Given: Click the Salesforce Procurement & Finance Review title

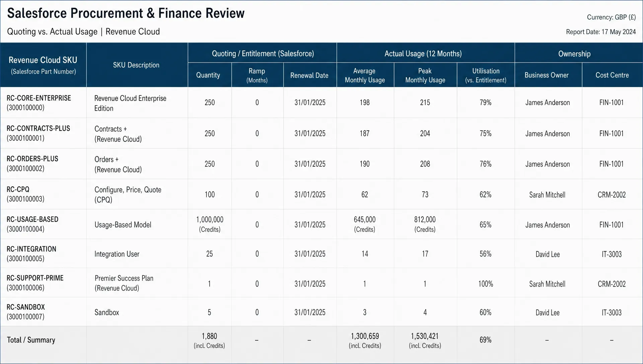Looking at the screenshot, I should (x=126, y=13).
